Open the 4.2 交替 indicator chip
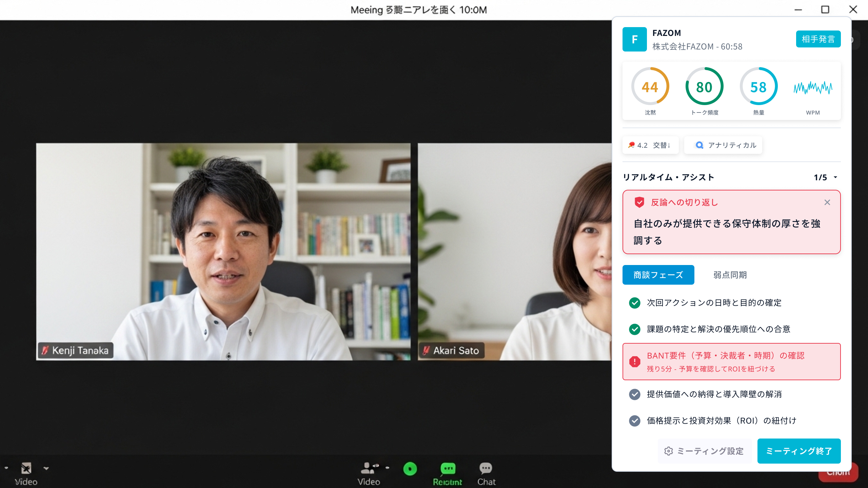Image resolution: width=868 pixels, height=488 pixels. click(x=650, y=145)
